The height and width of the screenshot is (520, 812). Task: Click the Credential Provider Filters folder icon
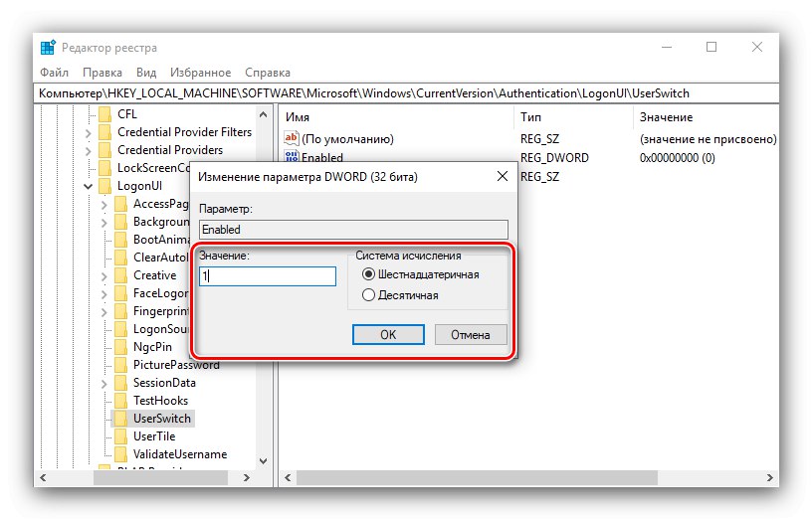point(105,132)
